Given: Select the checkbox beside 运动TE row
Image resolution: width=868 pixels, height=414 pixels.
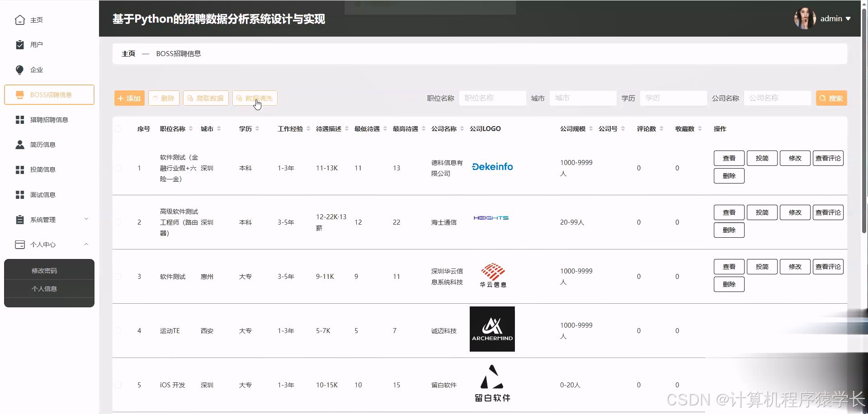Looking at the screenshot, I should coord(118,330).
